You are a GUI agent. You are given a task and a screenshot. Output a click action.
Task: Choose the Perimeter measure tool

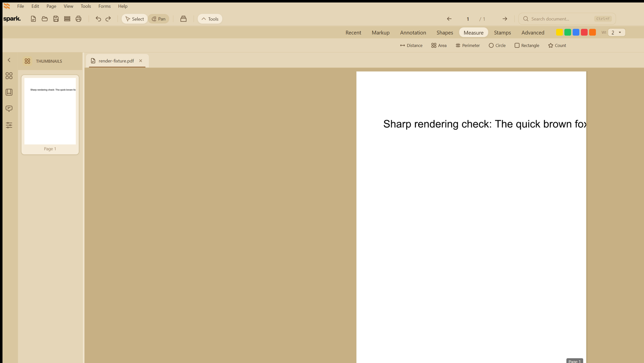[x=468, y=45]
